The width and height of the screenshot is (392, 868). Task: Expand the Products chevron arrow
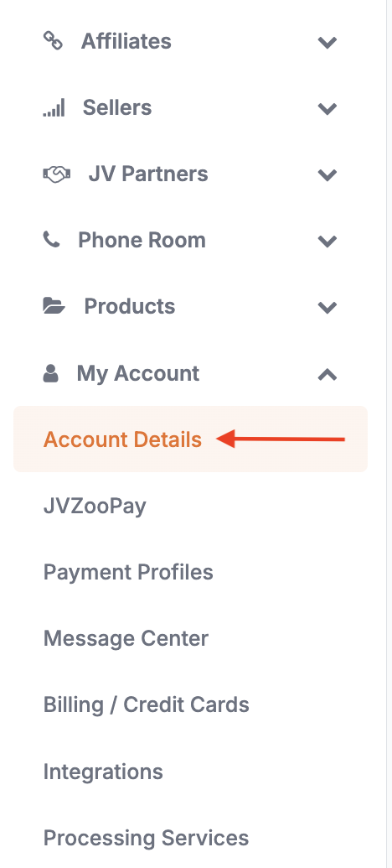pyautogui.click(x=328, y=308)
